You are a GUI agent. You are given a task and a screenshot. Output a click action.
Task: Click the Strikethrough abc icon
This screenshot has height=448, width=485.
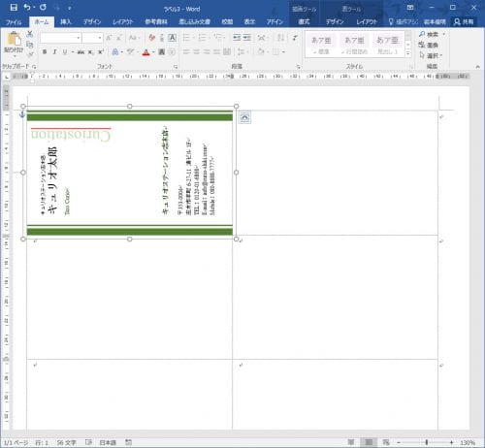click(x=81, y=52)
